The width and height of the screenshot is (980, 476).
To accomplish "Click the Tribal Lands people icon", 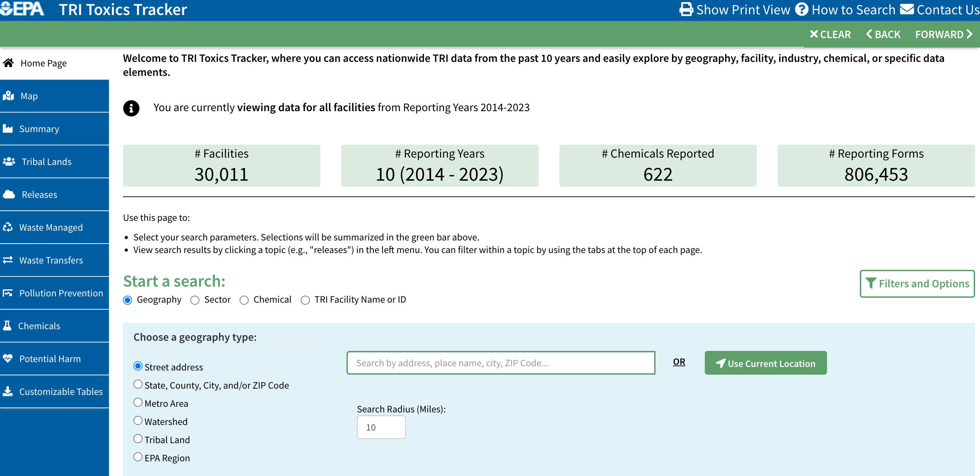I will [9, 161].
